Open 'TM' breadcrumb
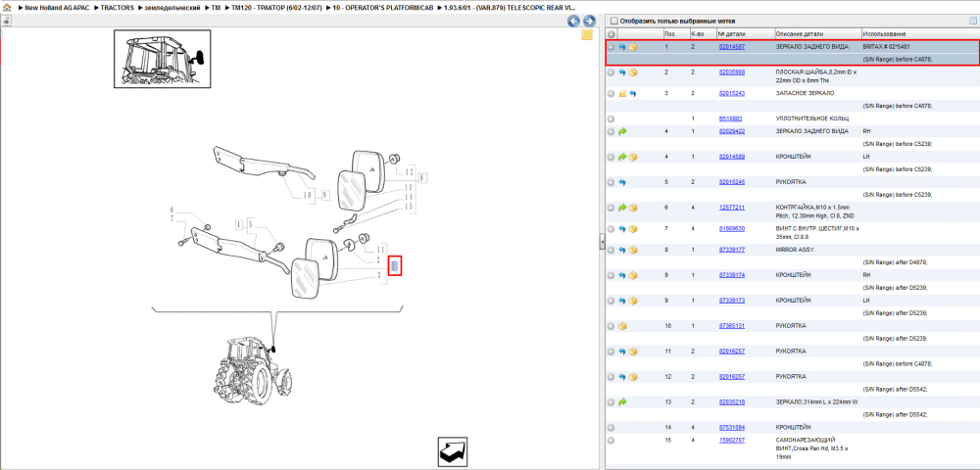 click(217, 7)
